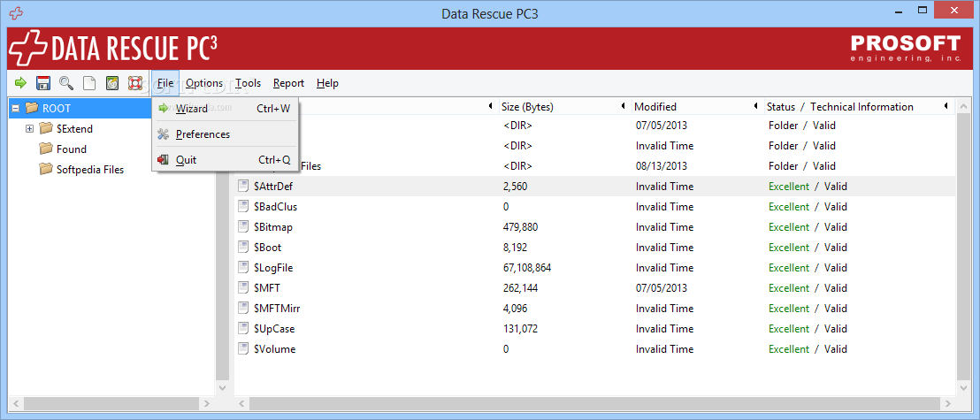Click left arrow of tree panel horizontal scrollbar
The image size is (980, 420).
(x=16, y=404)
